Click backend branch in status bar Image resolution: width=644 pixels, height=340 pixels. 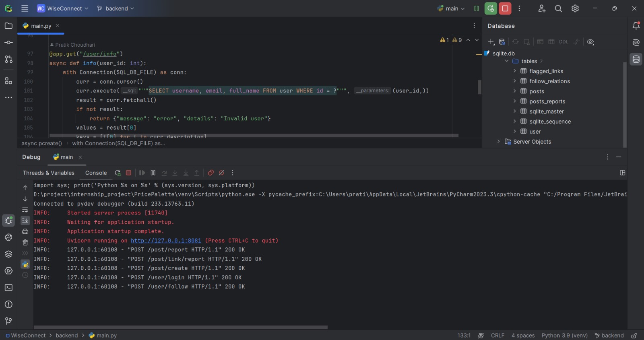coord(609,335)
